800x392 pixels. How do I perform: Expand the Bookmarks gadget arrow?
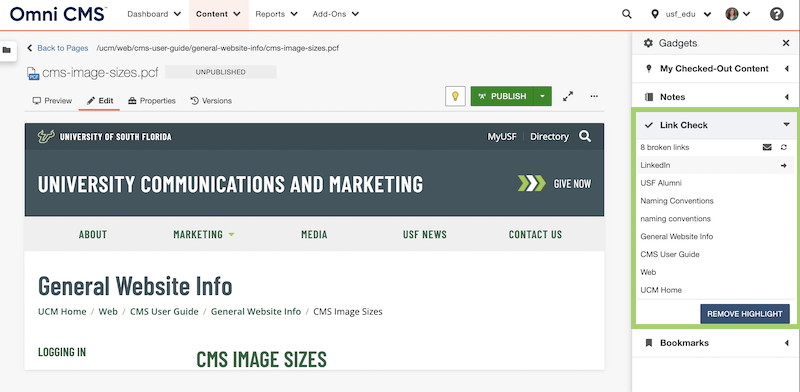(x=787, y=343)
